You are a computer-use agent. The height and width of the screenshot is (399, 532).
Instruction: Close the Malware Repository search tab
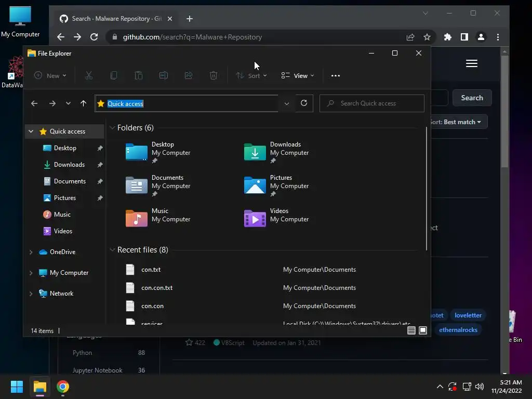tap(170, 19)
